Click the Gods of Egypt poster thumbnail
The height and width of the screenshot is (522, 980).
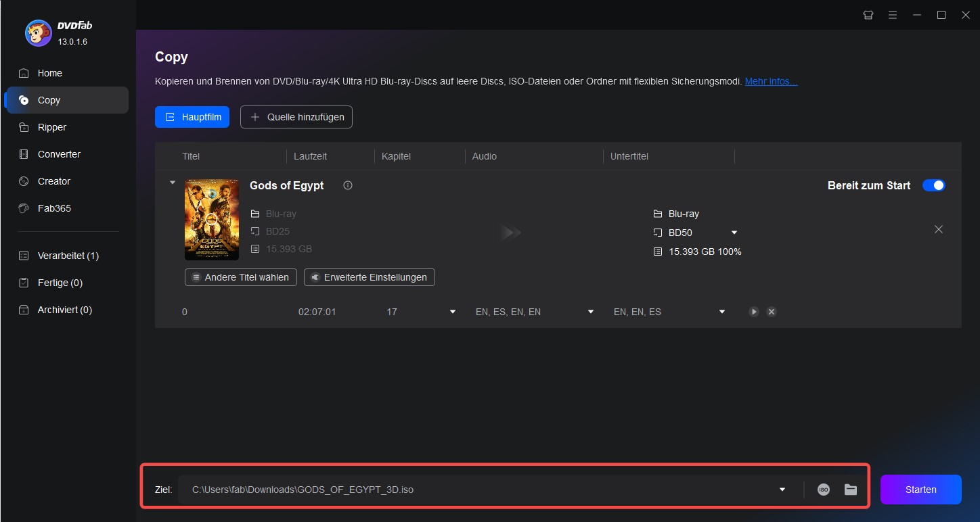pyautogui.click(x=212, y=220)
